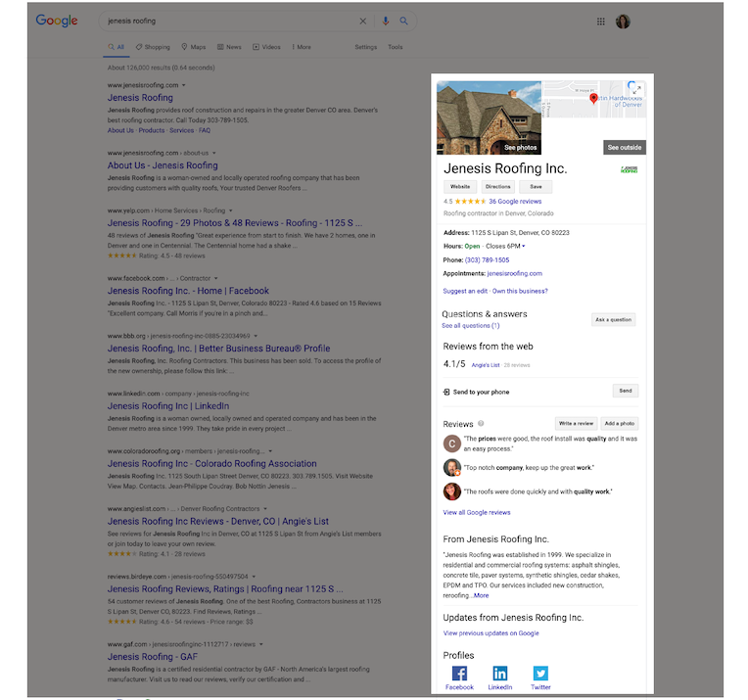Open the Twitter profile icon
Viewport: 748px width, 700px height.
pos(540,674)
